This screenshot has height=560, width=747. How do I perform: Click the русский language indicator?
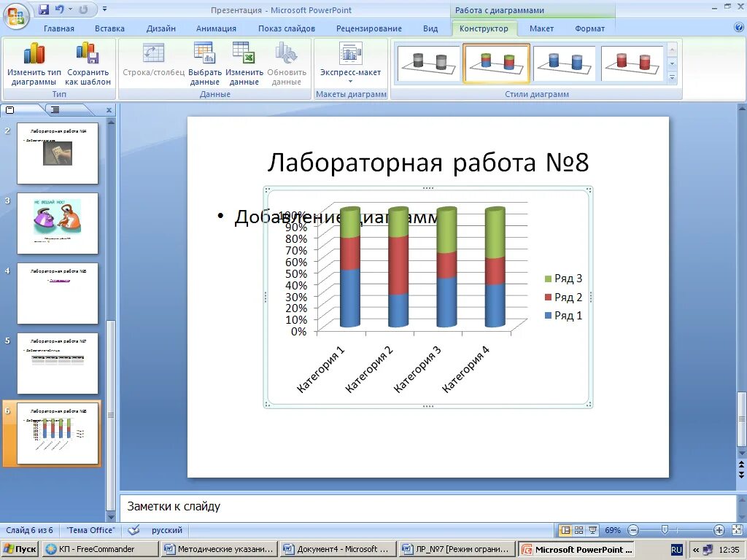[167, 530]
